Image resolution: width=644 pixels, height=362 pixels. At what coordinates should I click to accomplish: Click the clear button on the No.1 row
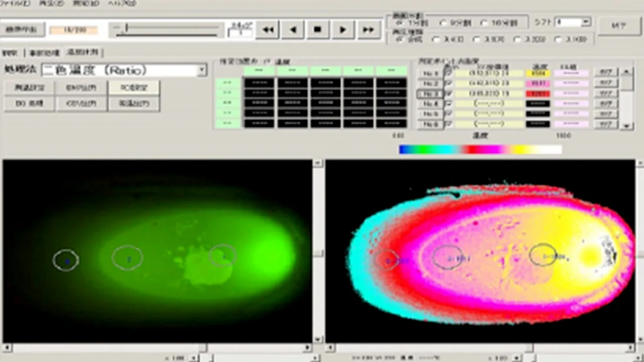click(x=605, y=72)
